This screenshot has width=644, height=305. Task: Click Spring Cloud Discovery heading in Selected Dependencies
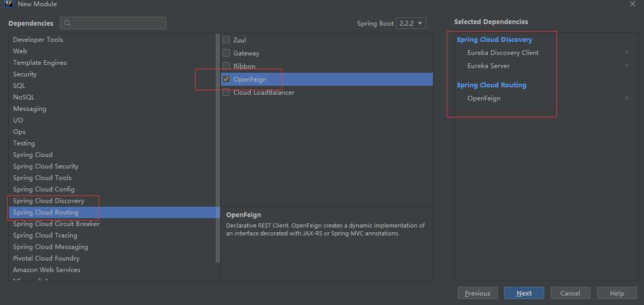(x=495, y=39)
